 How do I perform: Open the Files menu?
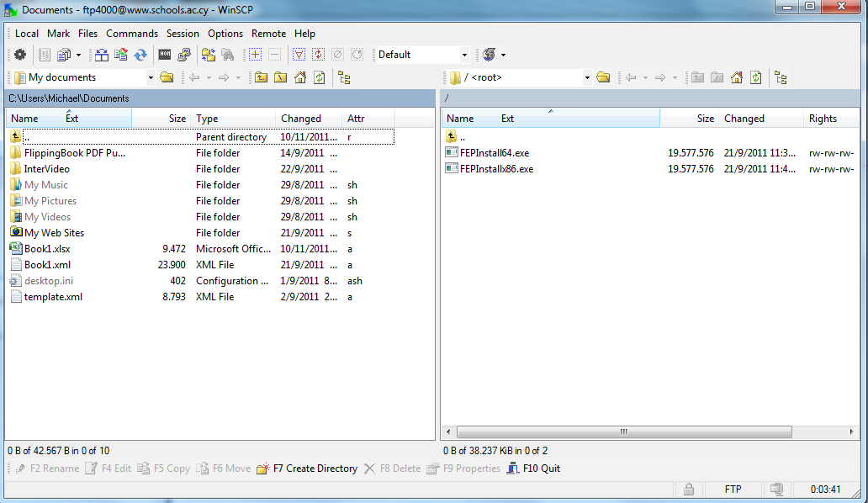88,33
